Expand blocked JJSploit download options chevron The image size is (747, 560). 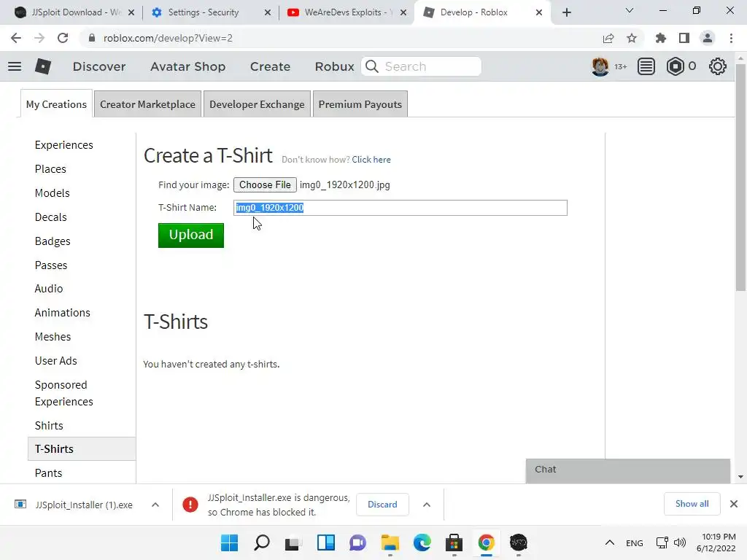point(427,505)
